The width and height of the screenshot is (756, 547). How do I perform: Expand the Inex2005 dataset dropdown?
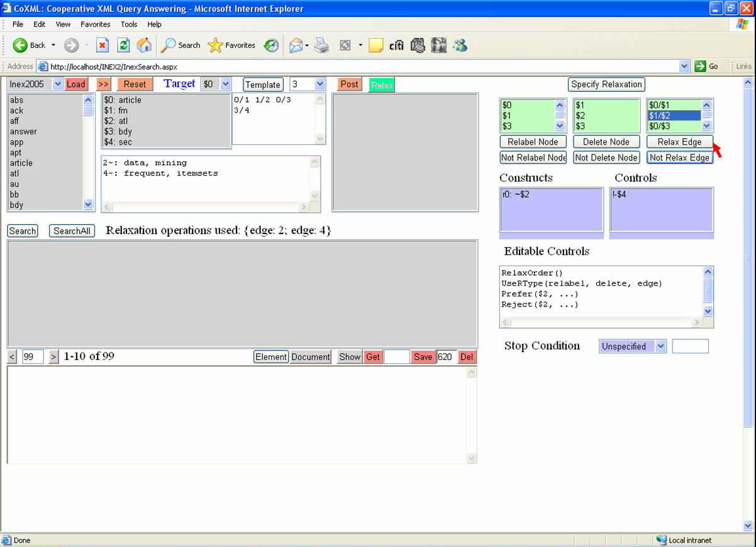[58, 84]
